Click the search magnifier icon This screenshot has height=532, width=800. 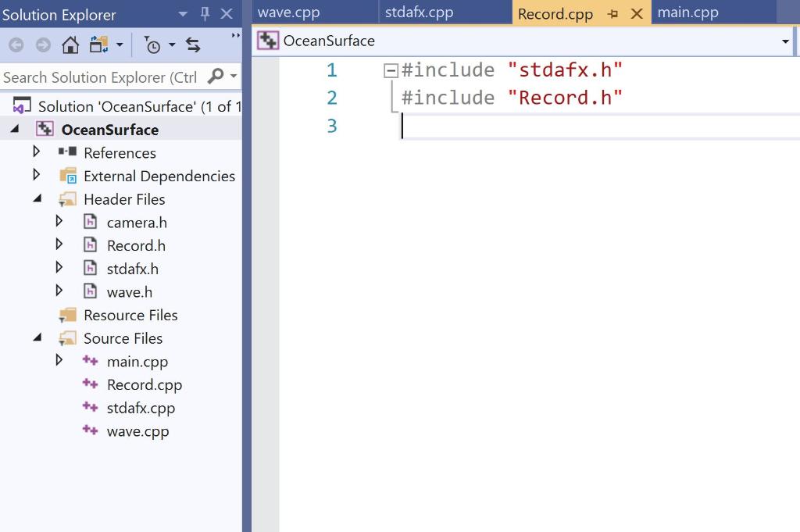pyautogui.click(x=216, y=77)
